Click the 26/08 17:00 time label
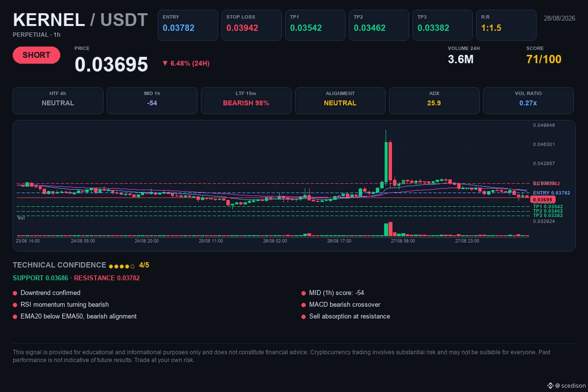Image resolution: width=588 pixels, height=392 pixels. pyautogui.click(x=339, y=241)
